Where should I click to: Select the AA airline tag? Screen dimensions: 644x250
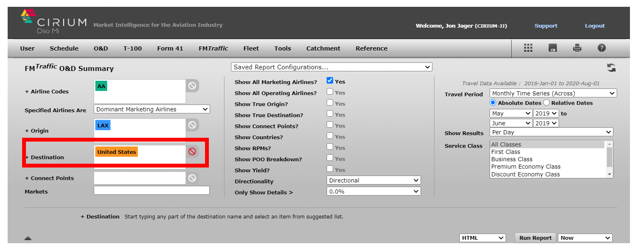[x=101, y=86]
